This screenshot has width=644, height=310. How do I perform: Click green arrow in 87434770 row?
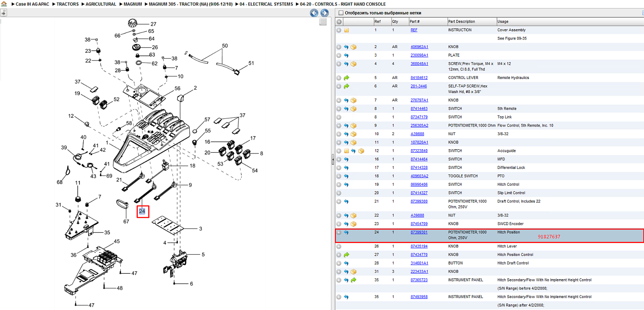click(346, 255)
